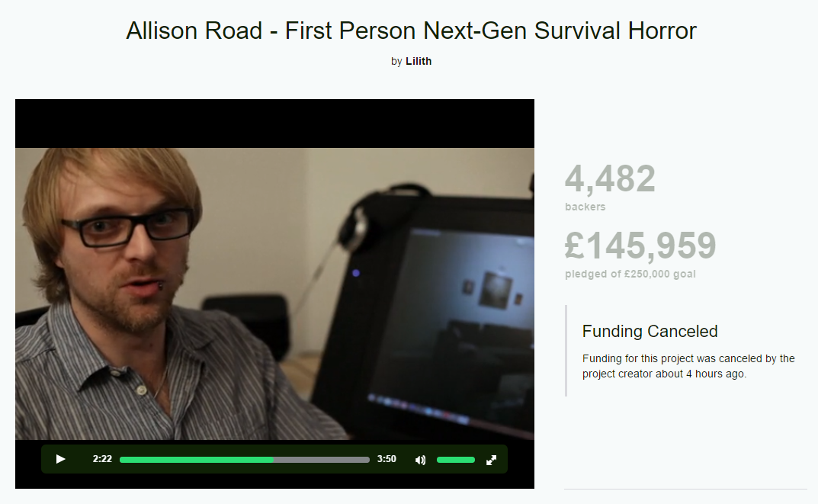
Task: Click the black letterbox bar above video
Action: point(274,124)
